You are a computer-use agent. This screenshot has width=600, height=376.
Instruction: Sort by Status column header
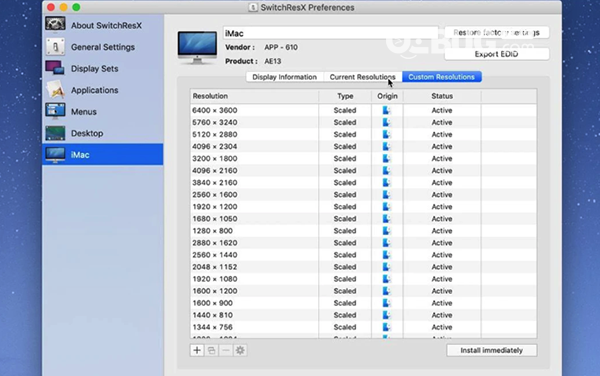(x=442, y=96)
